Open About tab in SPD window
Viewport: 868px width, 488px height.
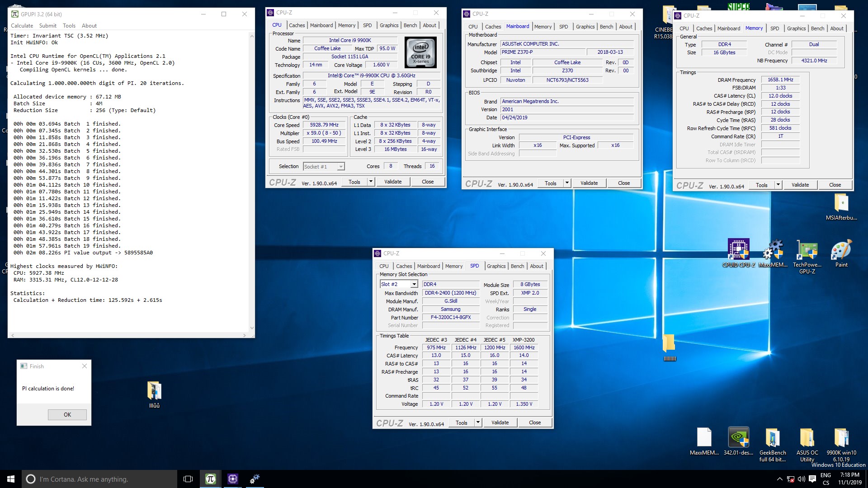click(537, 266)
